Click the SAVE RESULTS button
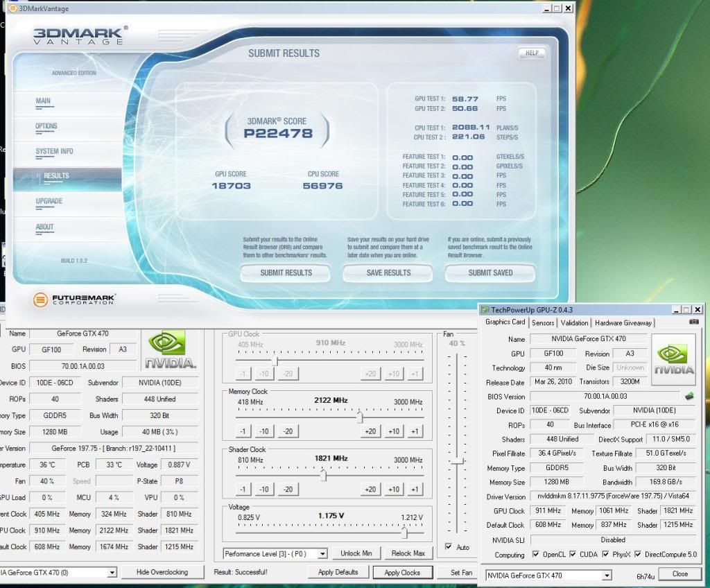Image resolution: width=710 pixels, height=588 pixels. pos(388,273)
